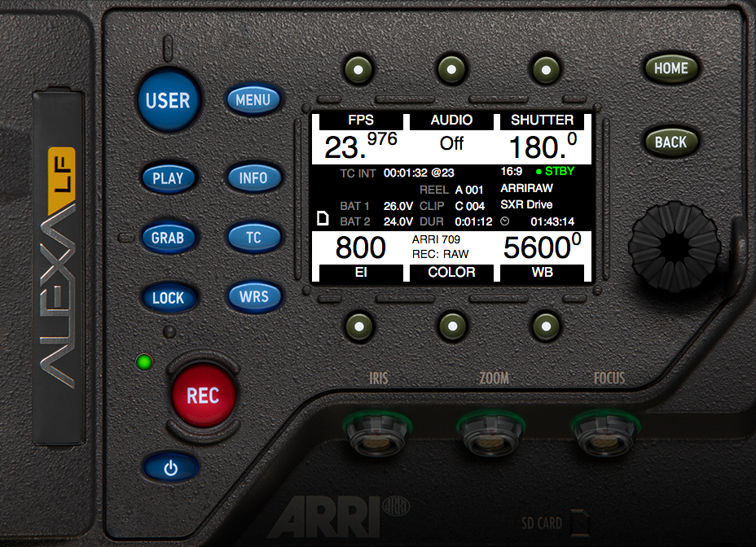
Task: Click the 5600 white balance value
Action: (542, 247)
